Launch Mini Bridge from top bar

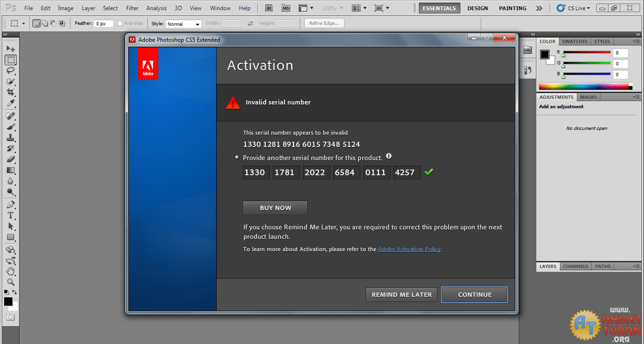pos(286,8)
